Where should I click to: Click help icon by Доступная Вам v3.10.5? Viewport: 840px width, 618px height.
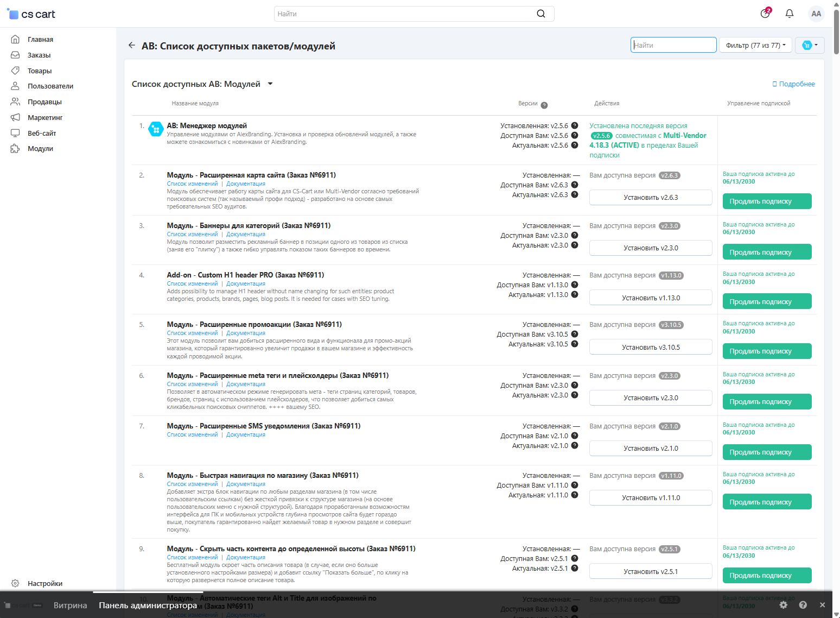[575, 334]
